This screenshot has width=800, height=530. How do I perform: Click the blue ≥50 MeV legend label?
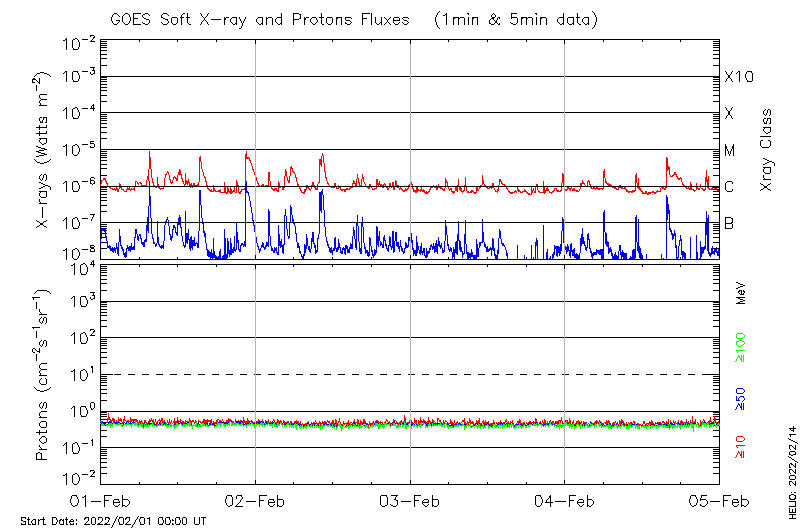point(741,398)
